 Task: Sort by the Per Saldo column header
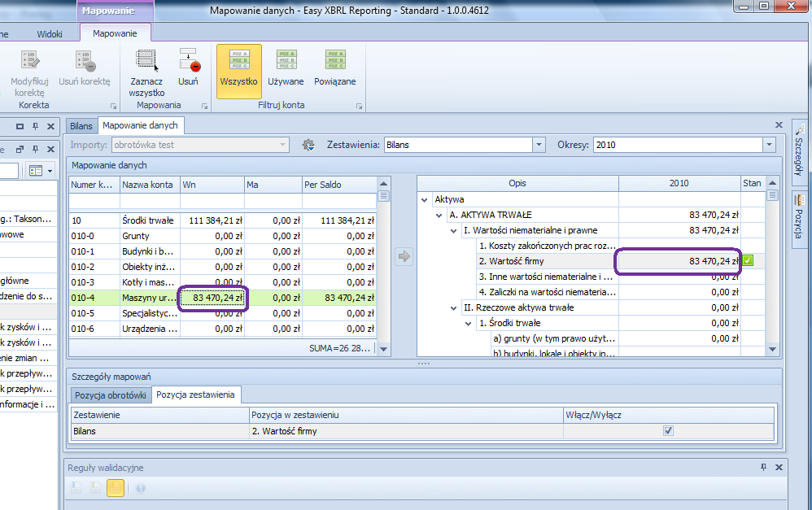pyautogui.click(x=340, y=185)
